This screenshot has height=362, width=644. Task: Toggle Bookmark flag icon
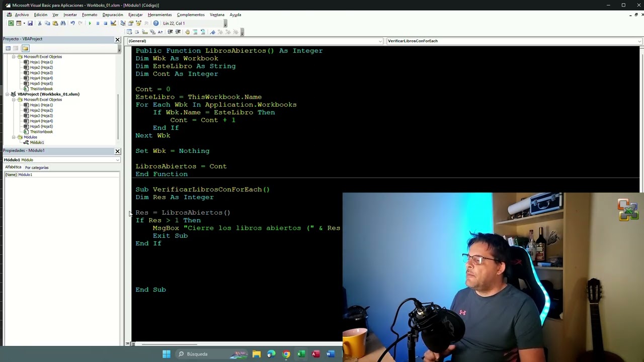[x=212, y=32]
